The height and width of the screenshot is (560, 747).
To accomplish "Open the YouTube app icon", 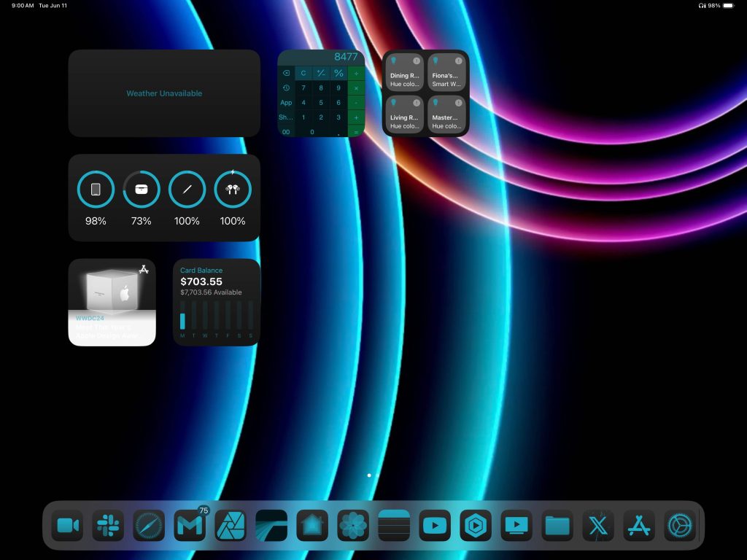I will [x=435, y=525].
